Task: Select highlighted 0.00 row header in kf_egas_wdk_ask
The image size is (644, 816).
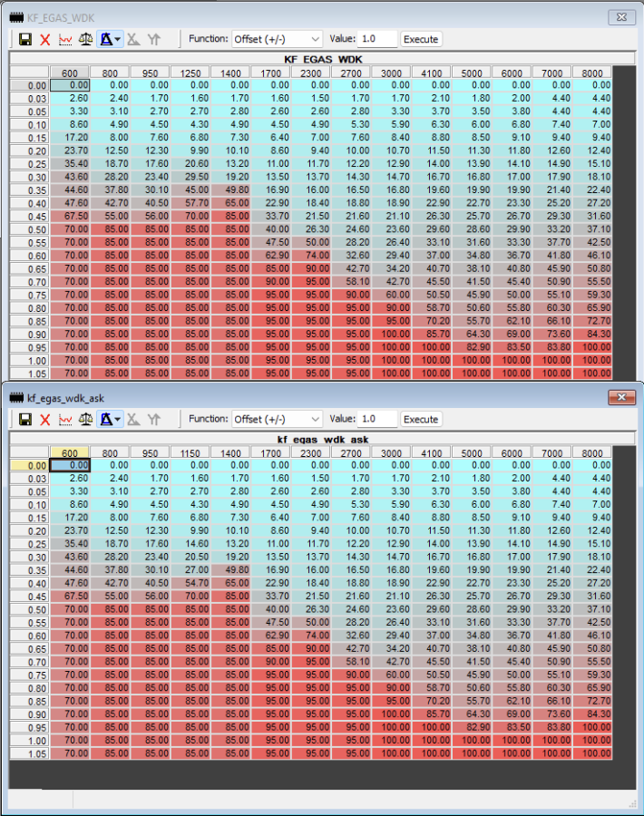Action: [30, 465]
